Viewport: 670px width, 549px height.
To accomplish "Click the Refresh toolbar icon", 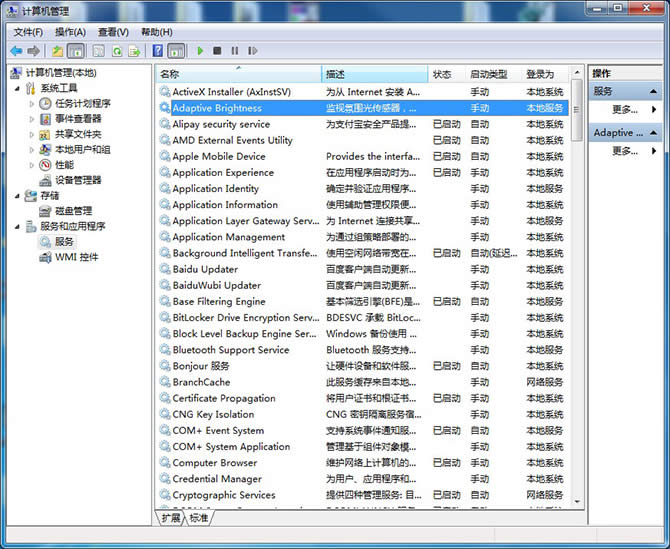I will 117,50.
